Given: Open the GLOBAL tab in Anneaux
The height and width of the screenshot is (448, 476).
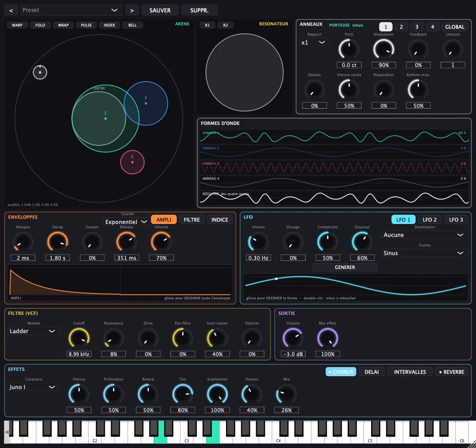Looking at the screenshot, I should coord(454,27).
